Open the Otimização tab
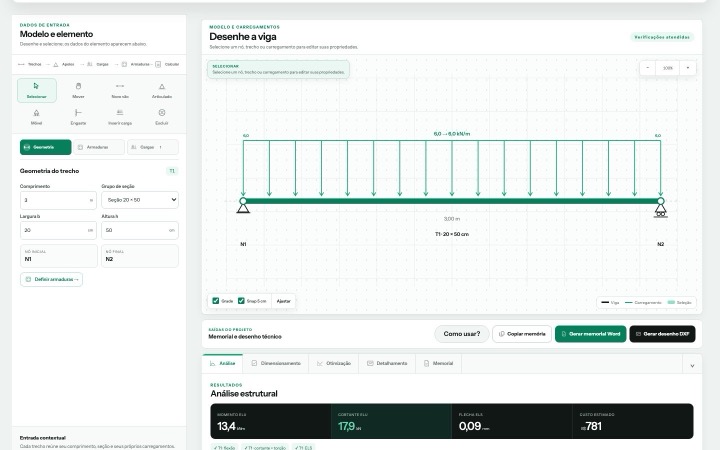The image size is (720, 450). point(334,363)
